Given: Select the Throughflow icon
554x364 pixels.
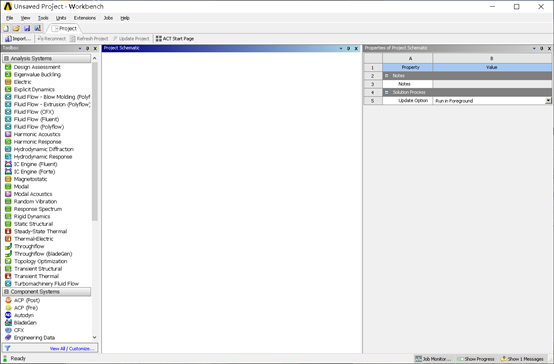Looking at the screenshot, I should pos(8,246).
